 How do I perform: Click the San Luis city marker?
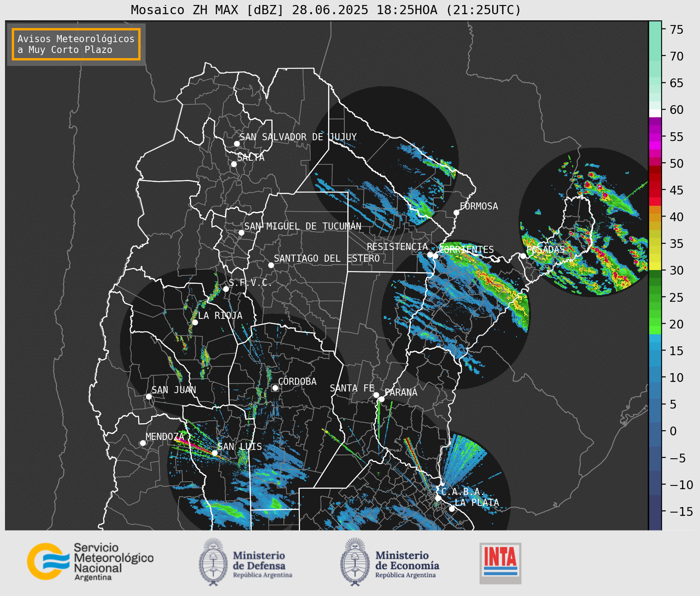point(215,453)
